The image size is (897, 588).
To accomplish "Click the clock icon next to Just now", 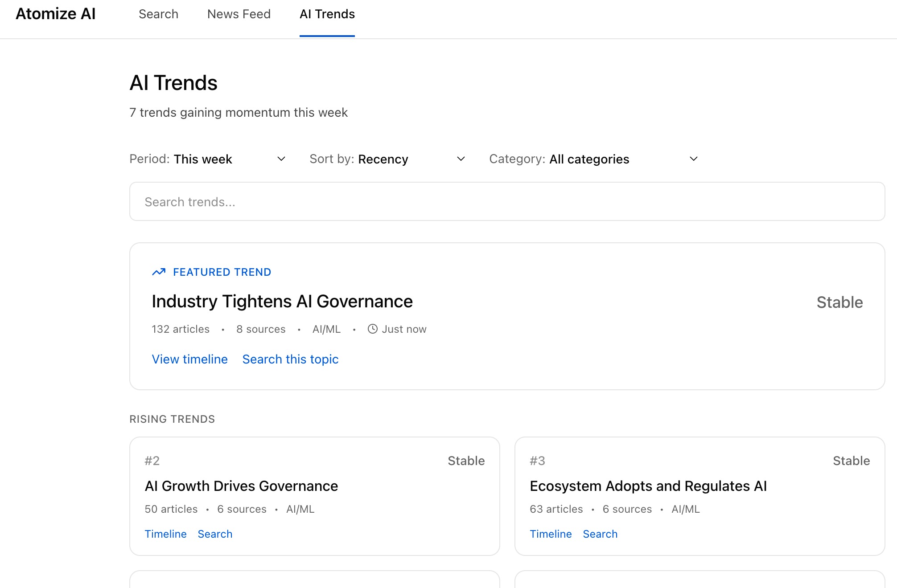I will (372, 329).
